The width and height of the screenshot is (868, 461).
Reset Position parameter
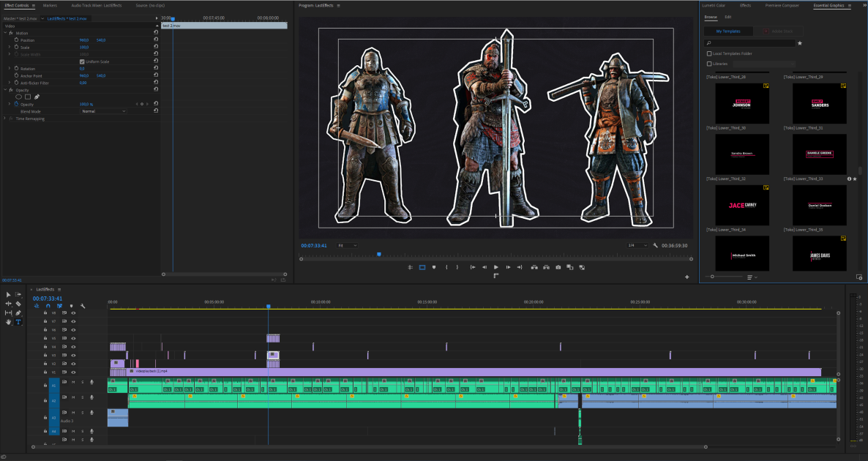point(156,40)
